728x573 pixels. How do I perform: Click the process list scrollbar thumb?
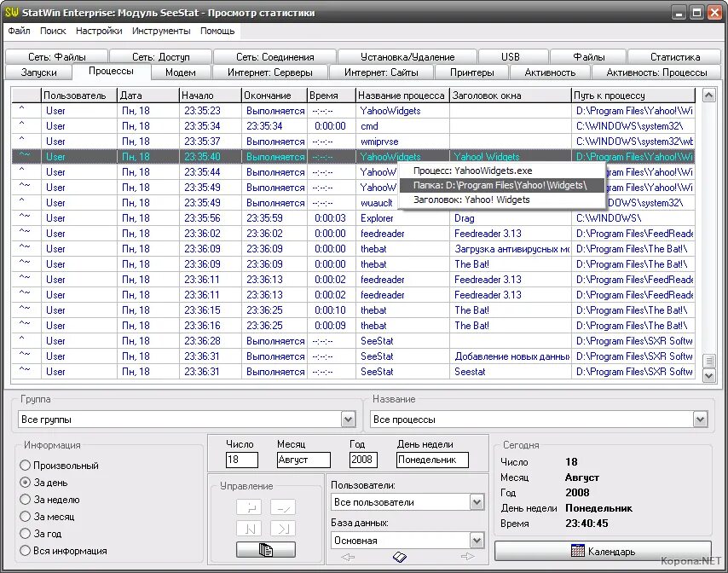coord(708,361)
